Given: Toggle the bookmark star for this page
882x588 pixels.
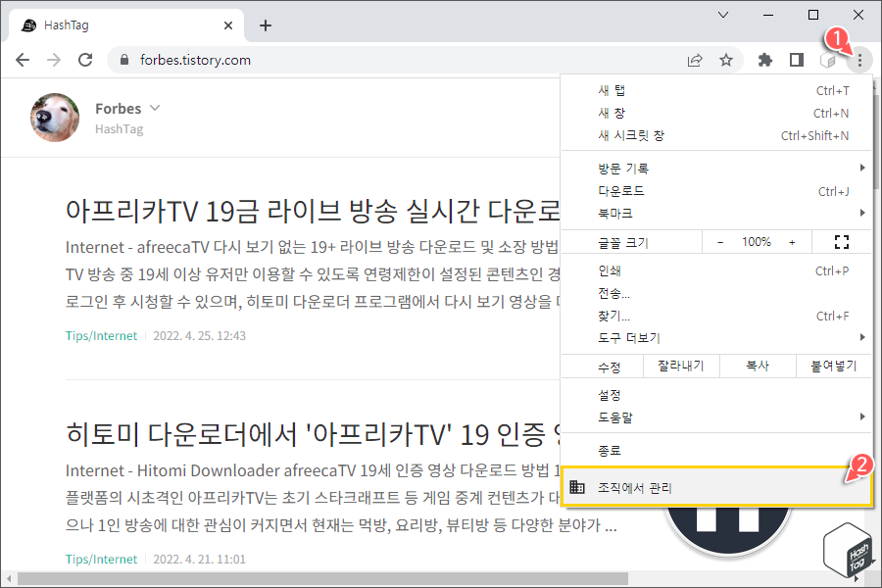Looking at the screenshot, I should 726,60.
